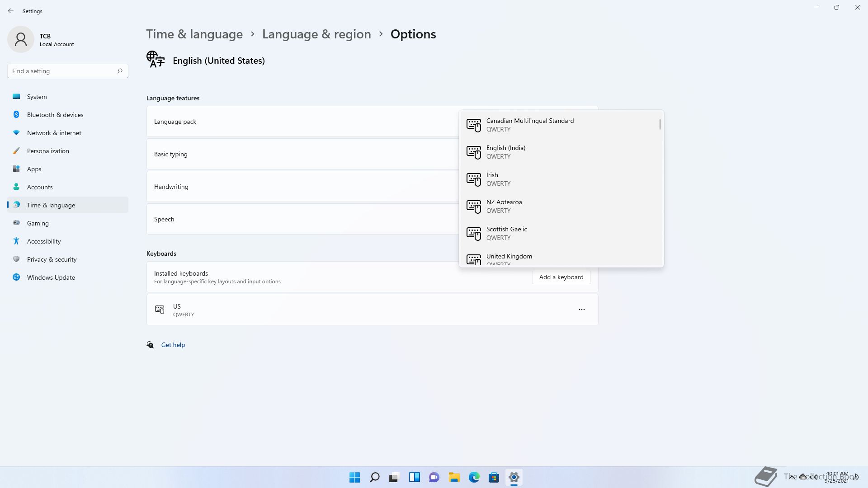Open the Personalization brush icon
This screenshot has width=868, height=488.
(x=16, y=151)
